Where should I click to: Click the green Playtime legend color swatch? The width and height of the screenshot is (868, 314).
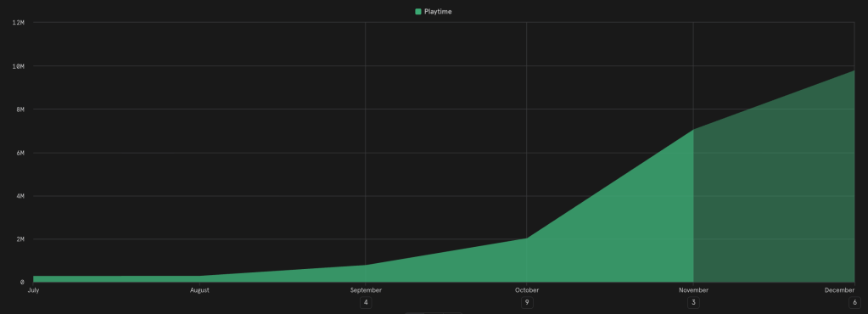point(418,12)
